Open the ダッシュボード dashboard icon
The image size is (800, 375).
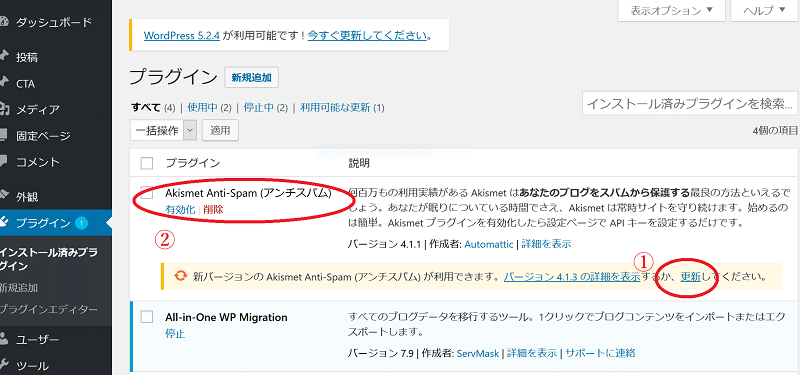[4, 22]
